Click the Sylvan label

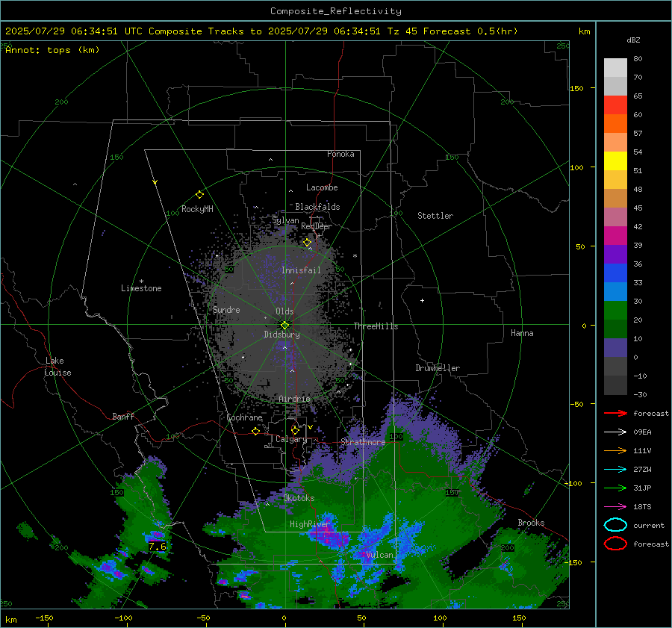coord(285,220)
